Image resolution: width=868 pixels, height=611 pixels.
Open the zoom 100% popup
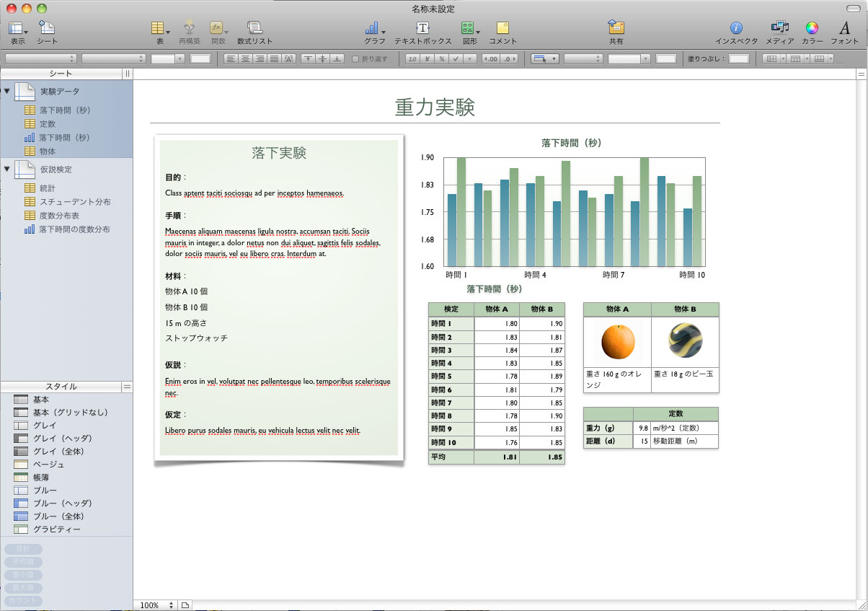pyautogui.click(x=157, y=605)
